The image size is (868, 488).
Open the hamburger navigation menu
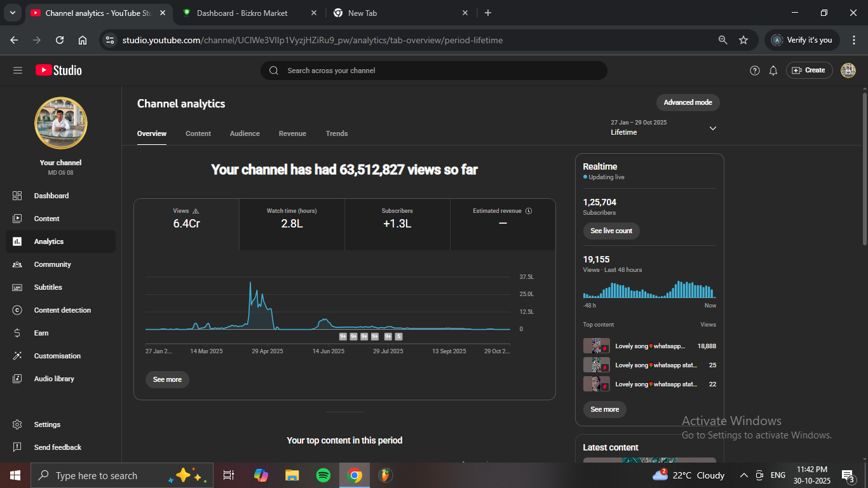coord(18,71)
